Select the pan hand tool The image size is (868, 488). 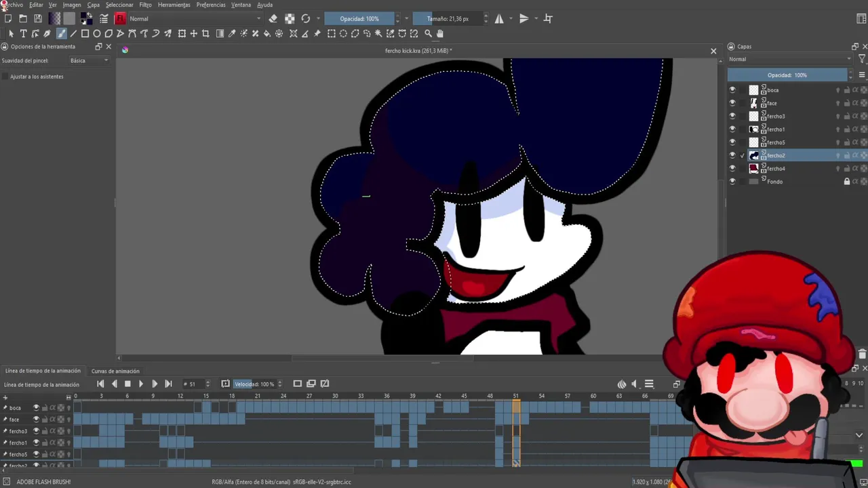pos(440,33)
